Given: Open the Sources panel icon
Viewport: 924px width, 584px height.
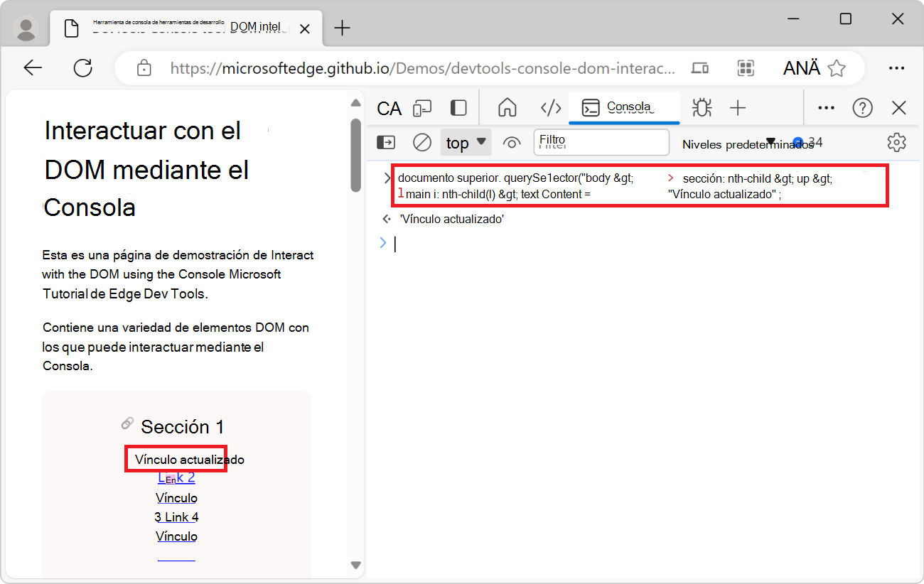Looking at the screenshot, I should [x=551, y=108].
